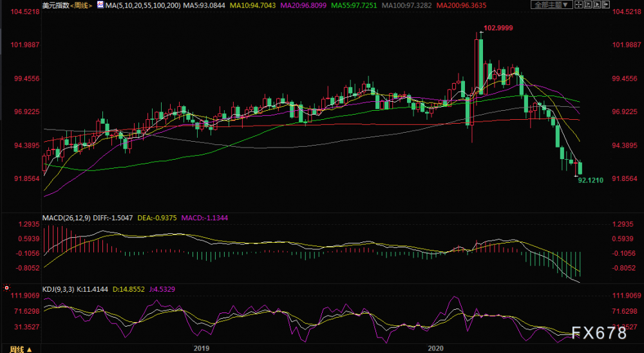
Task: Open the MA indicator settings icon
Action: tap(100, 5)
